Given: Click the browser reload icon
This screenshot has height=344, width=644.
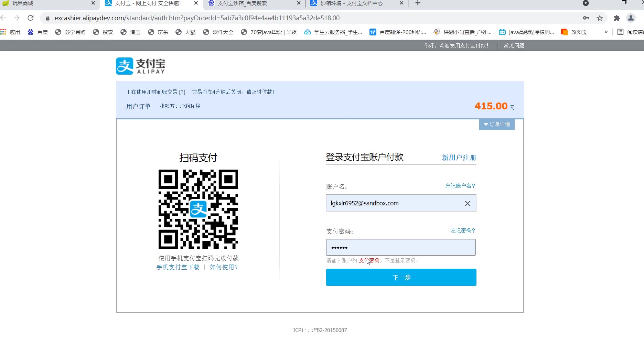Looking at the screenshot, I should [31, 18].
